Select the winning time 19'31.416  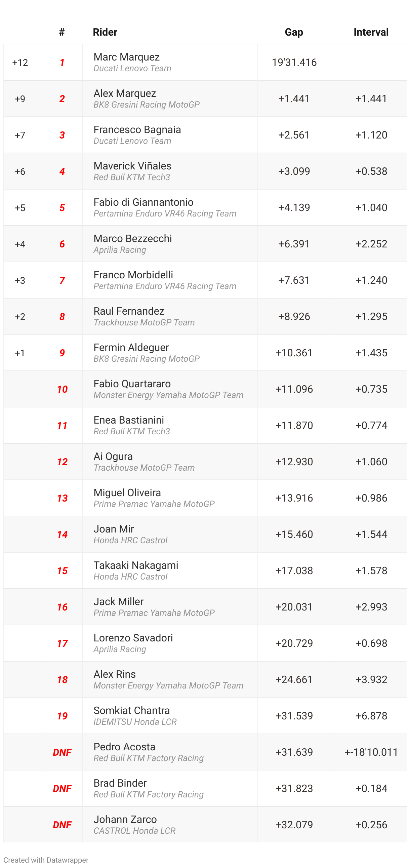coord(294,62)
